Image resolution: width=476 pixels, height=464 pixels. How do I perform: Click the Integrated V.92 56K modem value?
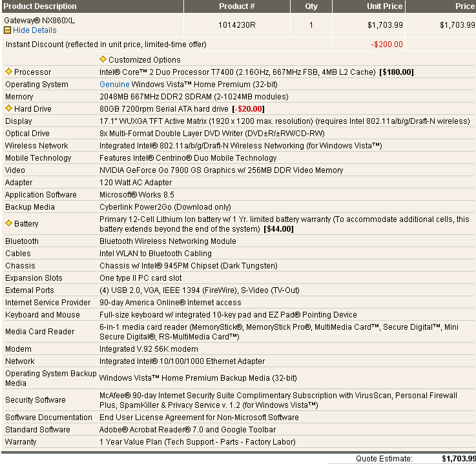click(149, 349)
